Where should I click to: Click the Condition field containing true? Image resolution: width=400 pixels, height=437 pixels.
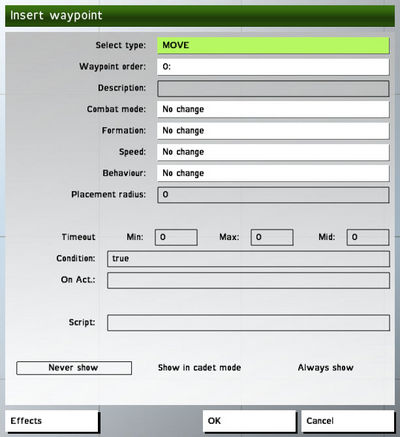point(248,259)
